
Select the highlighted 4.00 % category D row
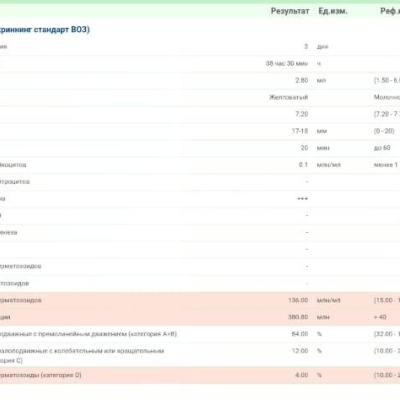[x=200, y=375]
